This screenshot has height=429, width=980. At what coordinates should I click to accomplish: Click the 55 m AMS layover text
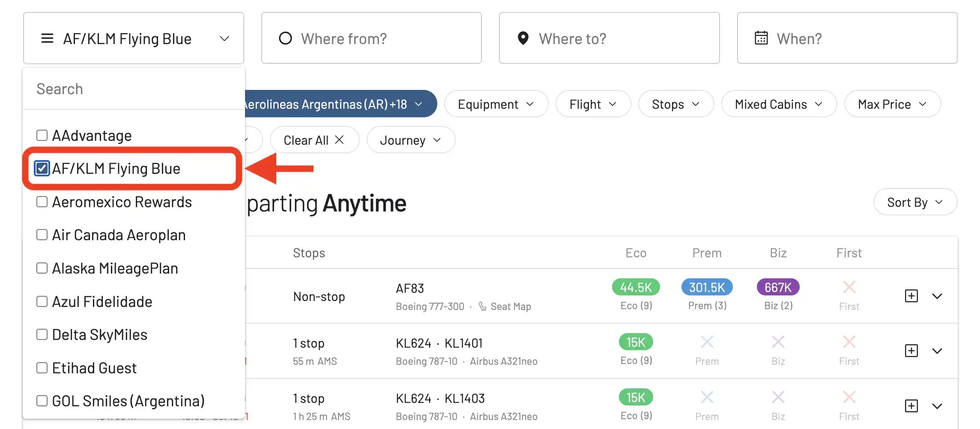(315, 361)
